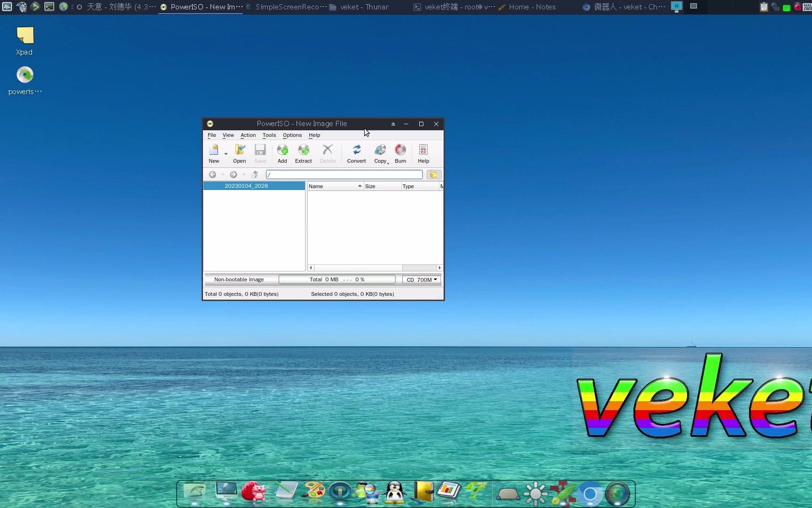Viewport: 812px width, 508px height.
Task: Click the Non-bootable Image label
Action: pos(239,279)
